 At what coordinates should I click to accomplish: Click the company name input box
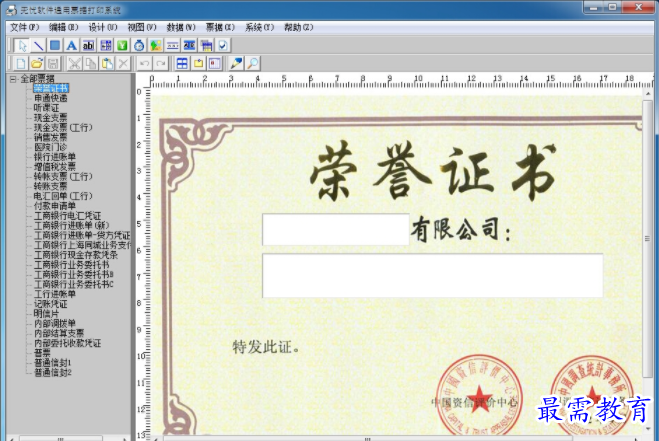[335, 230]
